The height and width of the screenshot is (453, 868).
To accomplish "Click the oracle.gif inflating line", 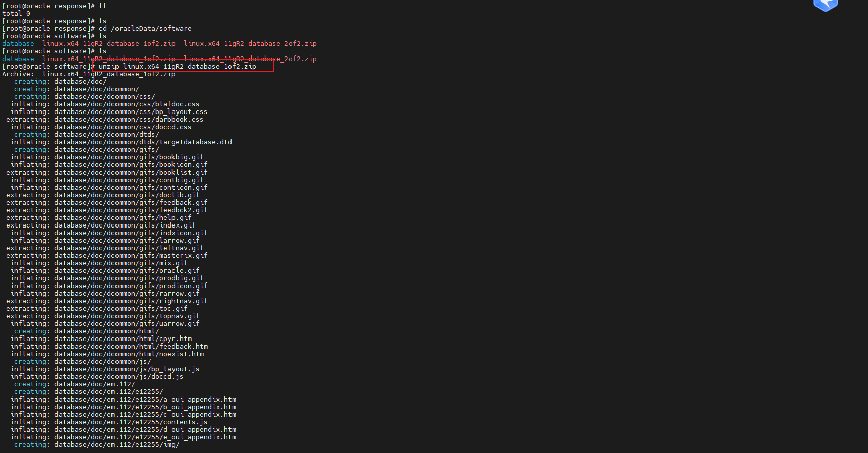I will tap(105, 271).
